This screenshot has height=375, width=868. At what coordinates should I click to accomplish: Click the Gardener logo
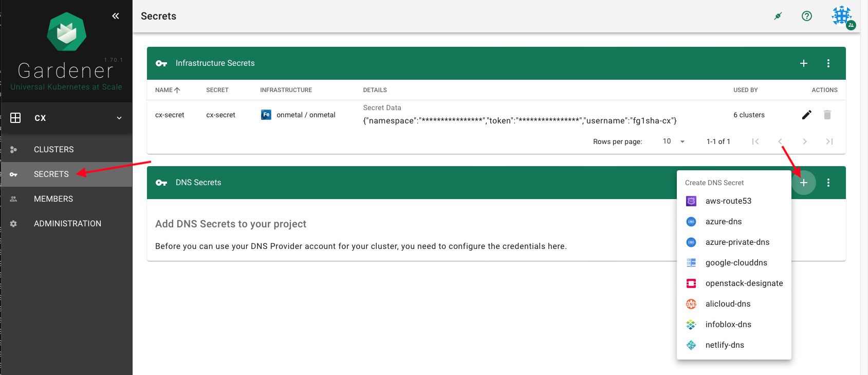click(66, 32)
